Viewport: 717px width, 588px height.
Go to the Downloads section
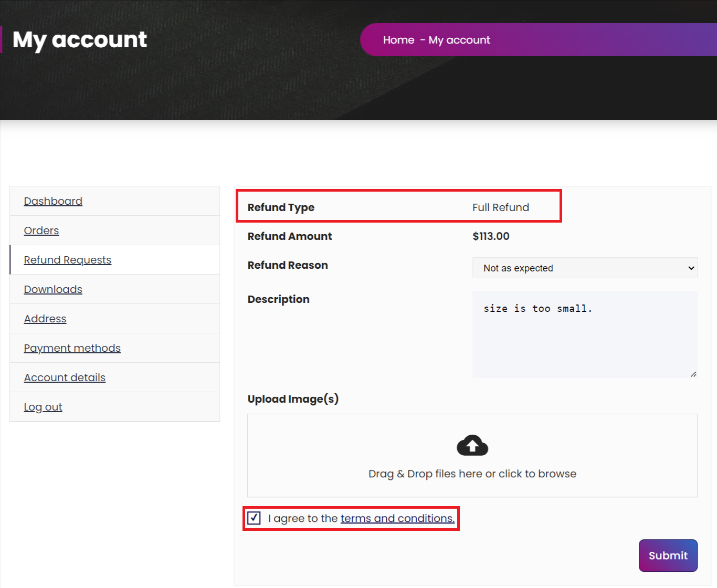coord(52,289)
